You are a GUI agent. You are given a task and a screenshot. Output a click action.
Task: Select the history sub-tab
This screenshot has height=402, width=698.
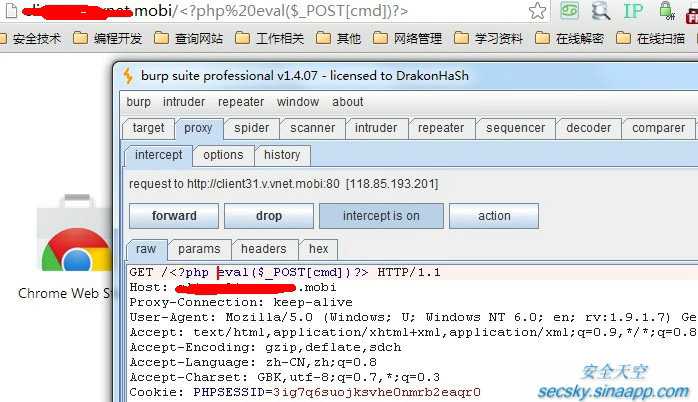point(282,155)
